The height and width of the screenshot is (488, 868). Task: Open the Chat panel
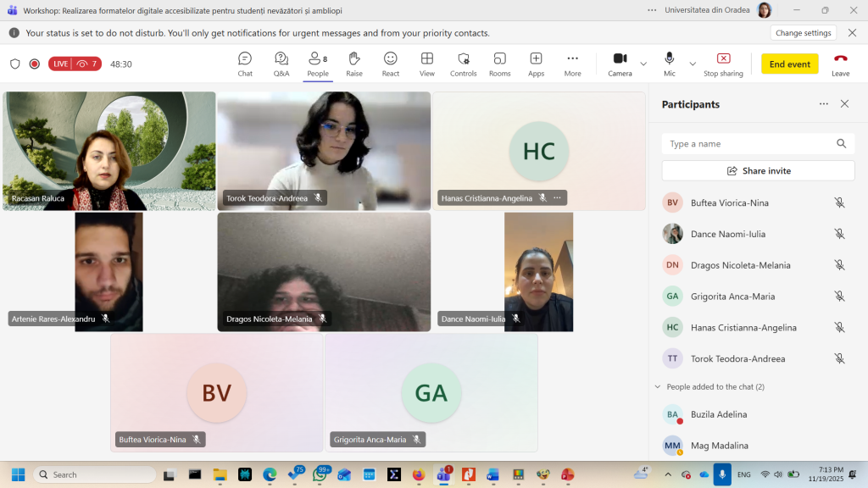coord(245,64)
